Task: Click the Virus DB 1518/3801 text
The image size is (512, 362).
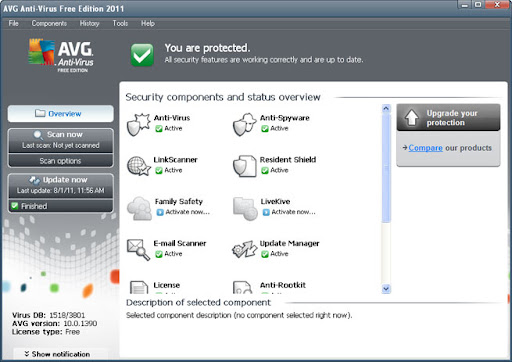Action: (49, 315)
